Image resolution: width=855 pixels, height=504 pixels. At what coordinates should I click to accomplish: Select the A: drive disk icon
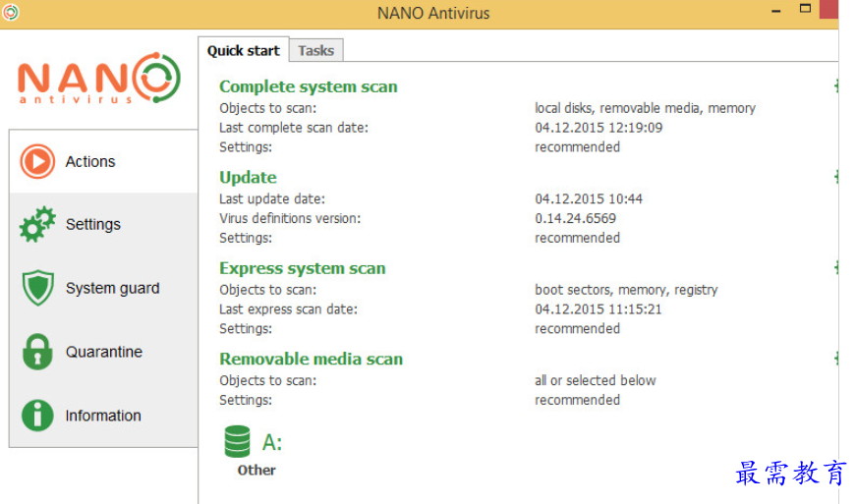point(237,441)
